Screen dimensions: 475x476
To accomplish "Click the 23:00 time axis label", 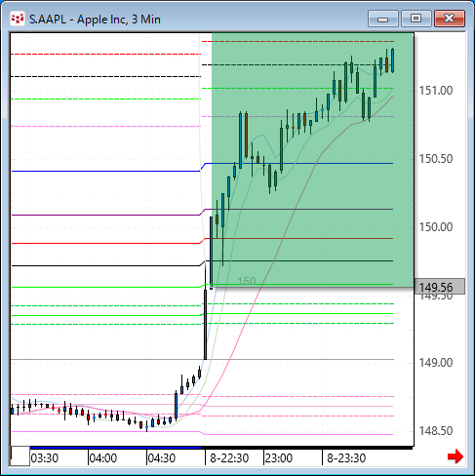I will coord(279,458).
